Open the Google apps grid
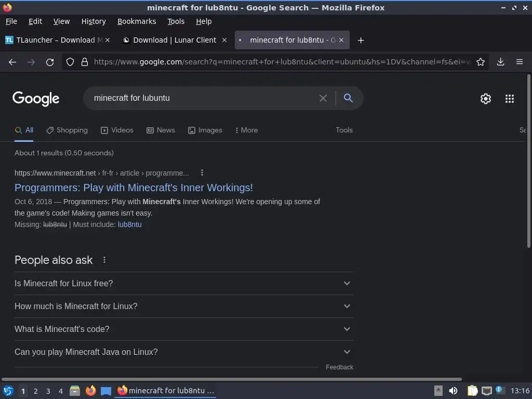Image resolution: width=532 pixels, height=399 pixels. [x=510, y=98]
